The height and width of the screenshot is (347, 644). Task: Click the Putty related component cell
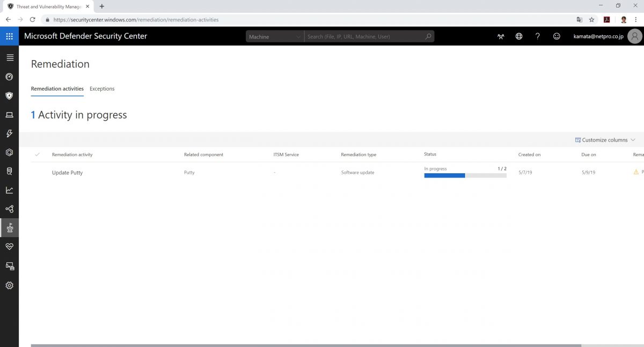(x=189, y=173)
